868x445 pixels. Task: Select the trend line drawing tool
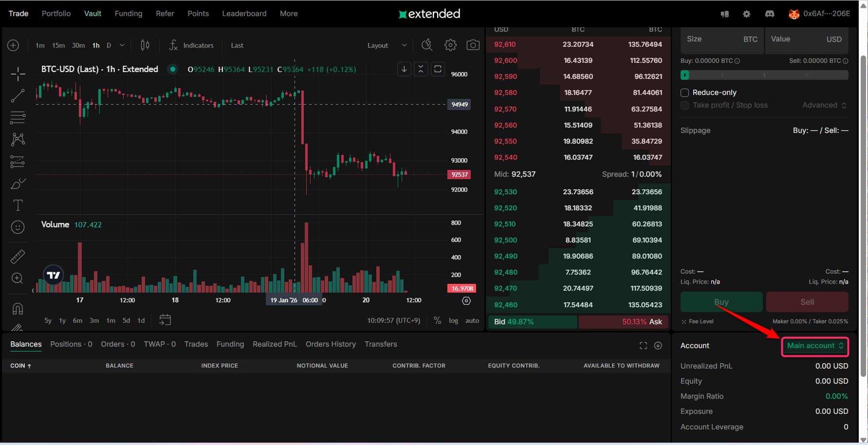tap(18, 96)
